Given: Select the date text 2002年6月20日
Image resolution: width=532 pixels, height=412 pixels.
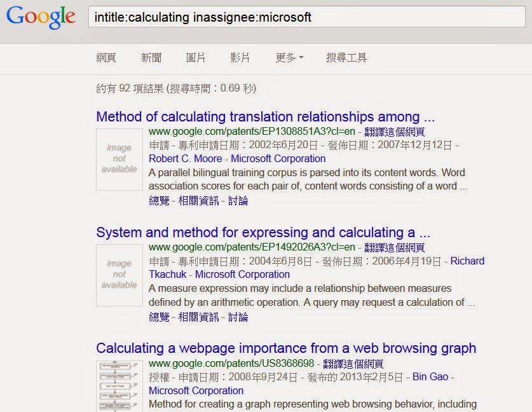Looking at the screenshot, I should [283, 145].
